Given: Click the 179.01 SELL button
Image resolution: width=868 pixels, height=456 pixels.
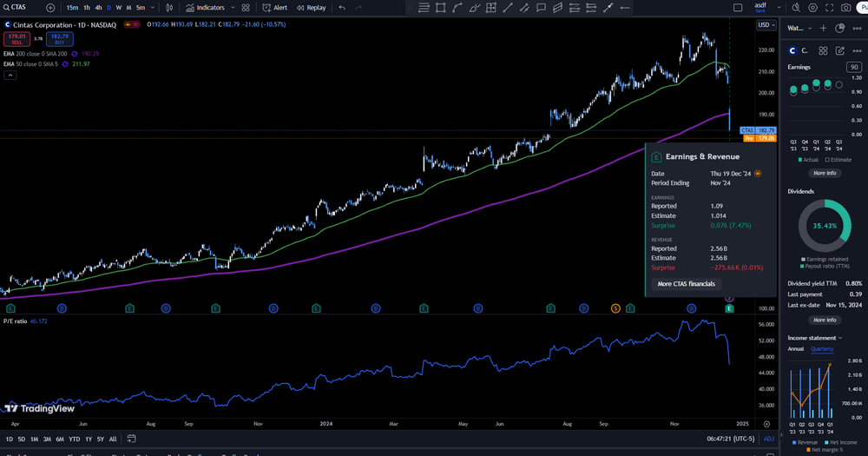Looking at the screenshot, I should click(17, 39).
